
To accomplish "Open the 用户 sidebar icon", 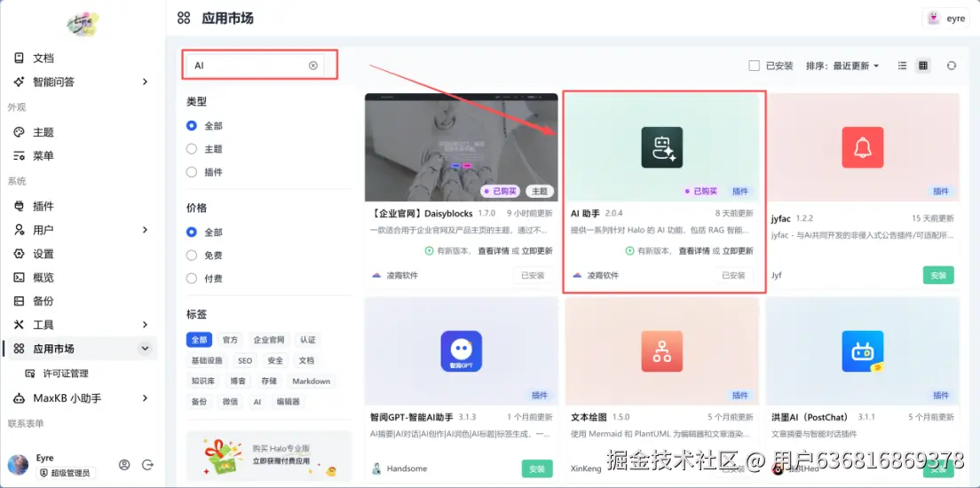I will (x=20, y=230).
